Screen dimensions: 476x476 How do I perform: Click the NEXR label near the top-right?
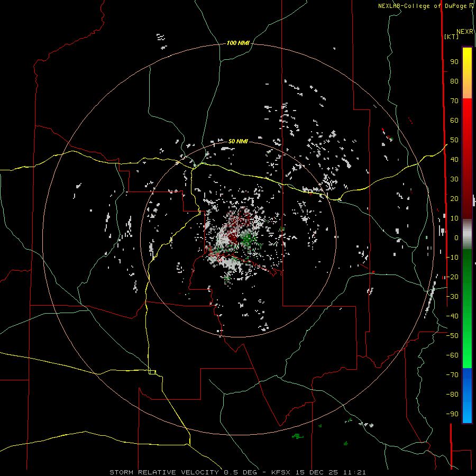pyautogui.click(x=465, y=32)
